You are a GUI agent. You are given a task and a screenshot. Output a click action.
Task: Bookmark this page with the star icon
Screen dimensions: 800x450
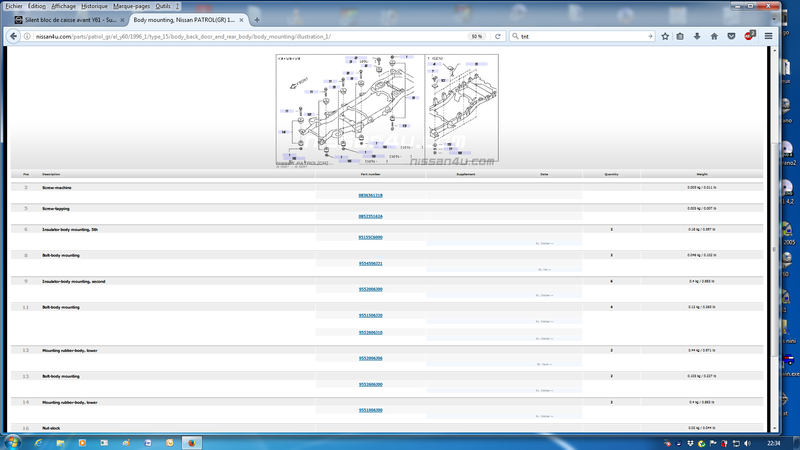665,36
